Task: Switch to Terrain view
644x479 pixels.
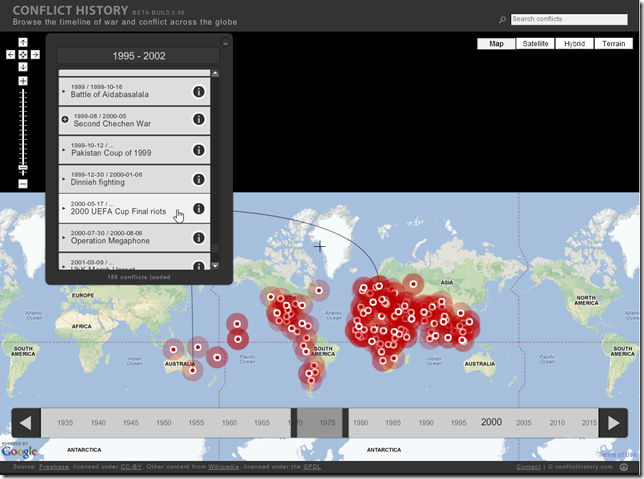Action: 614,44
